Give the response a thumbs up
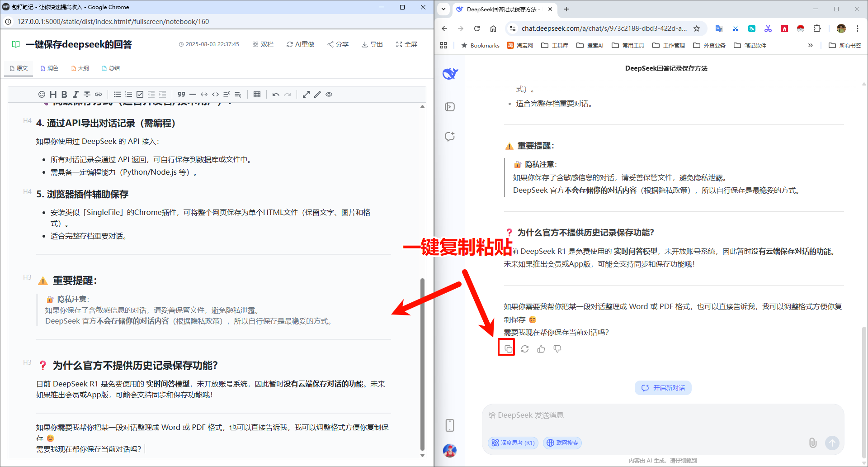 coord(541,349)
